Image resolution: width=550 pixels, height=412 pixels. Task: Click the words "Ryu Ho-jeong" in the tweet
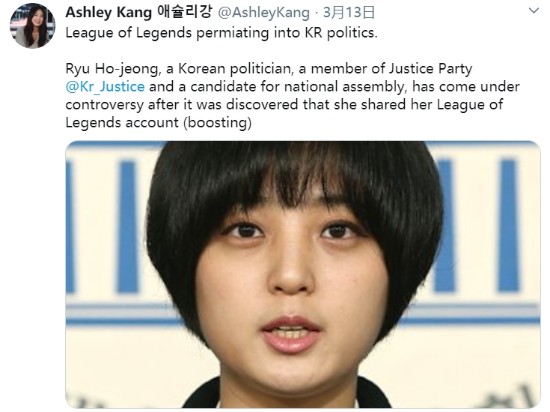click(112, 69)
